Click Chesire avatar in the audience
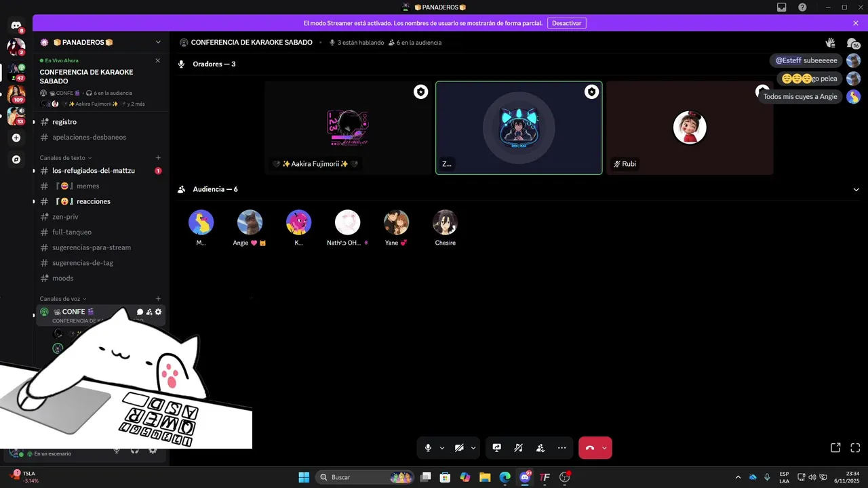Viewport: 868px width, 488px height. [x=445, y=222]
